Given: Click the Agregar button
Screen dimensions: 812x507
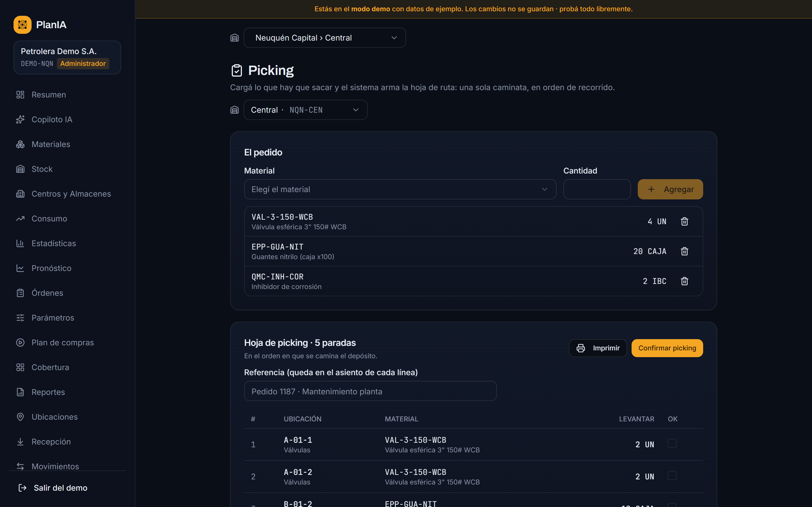Looking at the screenshot, I should coord(670,190).
